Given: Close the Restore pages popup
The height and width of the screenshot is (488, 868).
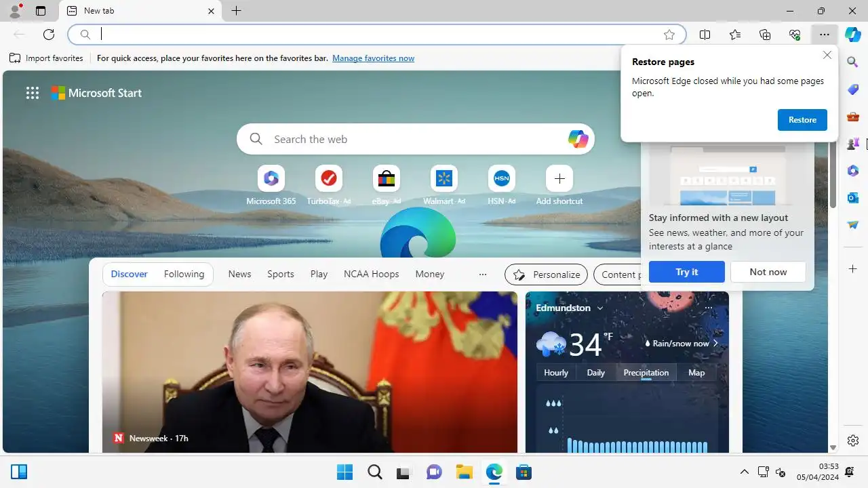Looking at the screenshot, I should (x=827, y=56).
